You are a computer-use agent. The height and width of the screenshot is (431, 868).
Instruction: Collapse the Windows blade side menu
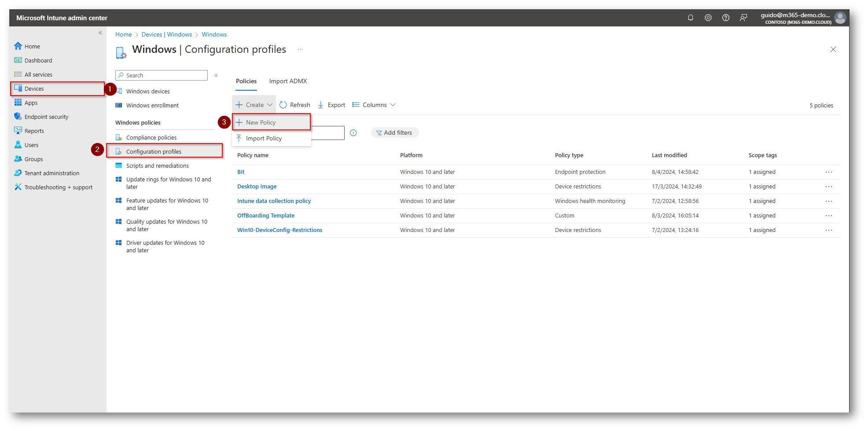click(x=216, y=75)
